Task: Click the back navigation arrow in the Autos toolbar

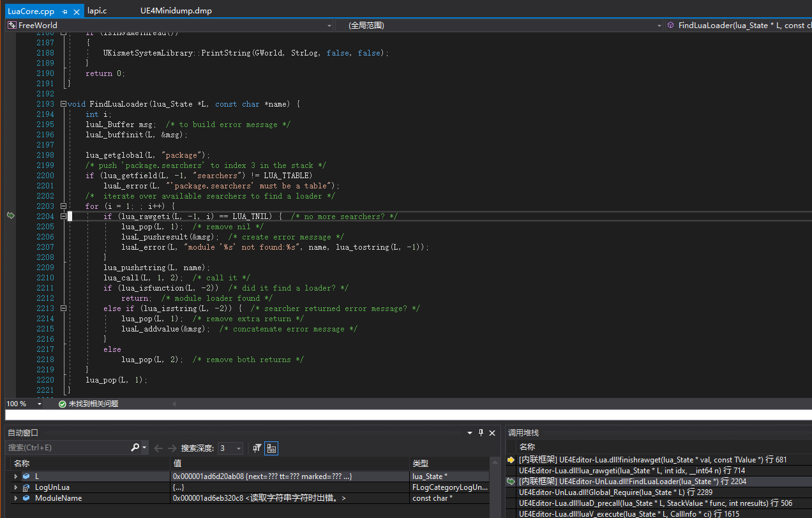Action: 158,448
